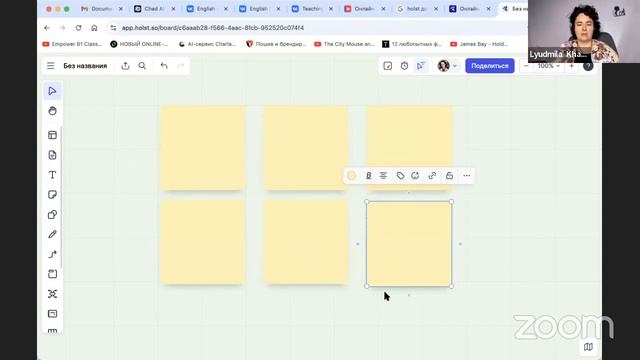View site information icon
640x360 pixels.
point(113,28)
